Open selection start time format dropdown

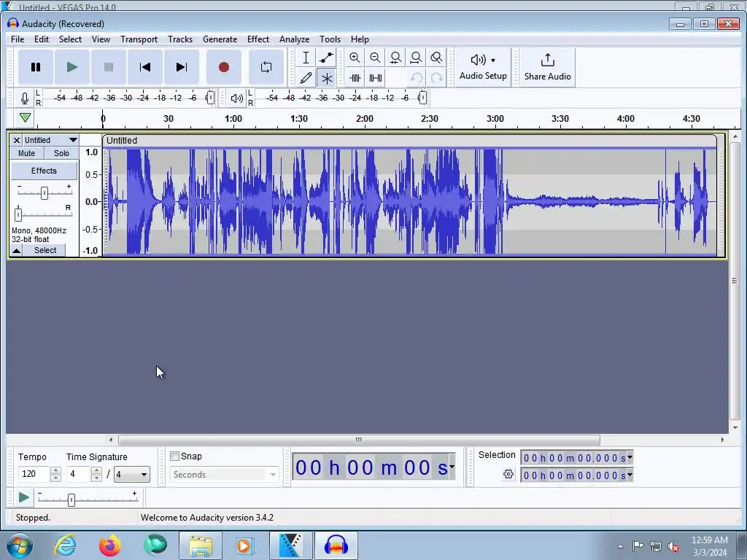(x=630, y=458)
